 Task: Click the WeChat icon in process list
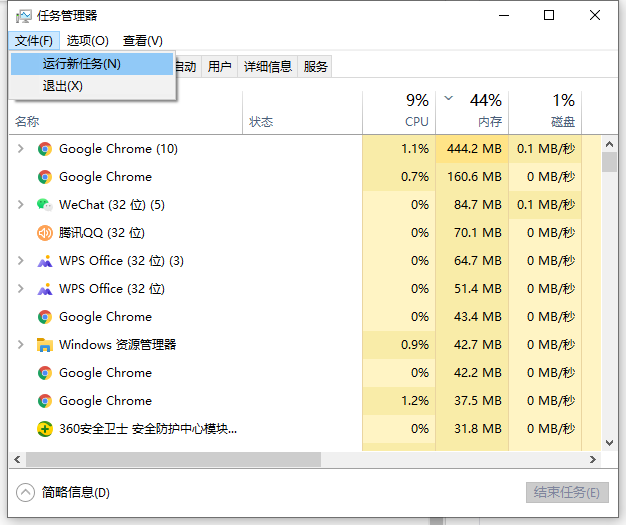click(44, 205)
